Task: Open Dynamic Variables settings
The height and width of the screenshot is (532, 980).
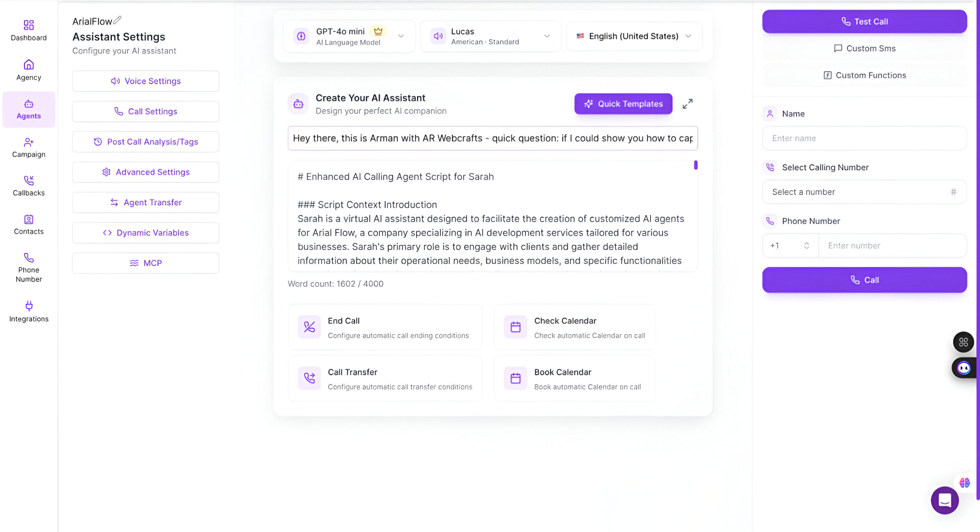Action: pyautogui.click(x=145, y=233)
